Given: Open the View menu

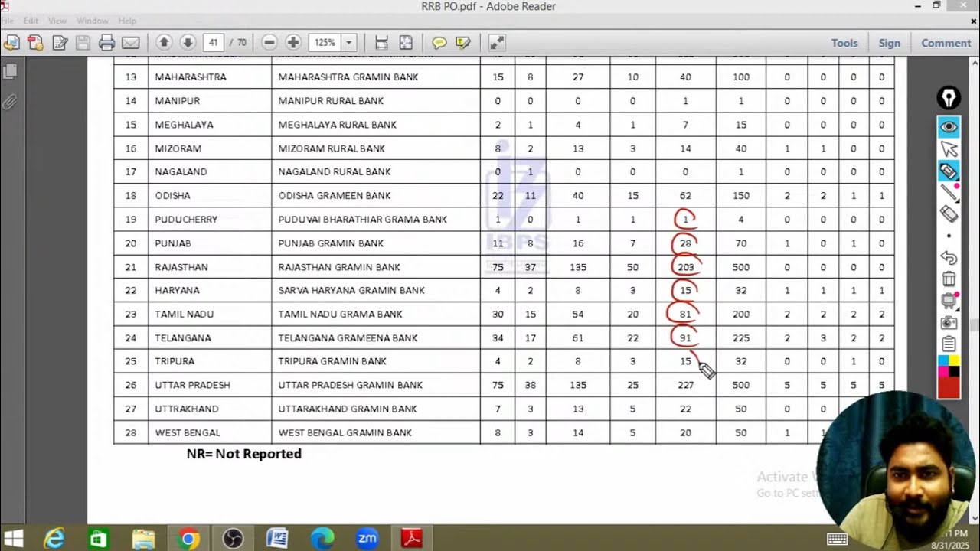Looking at the screenshot, I should [x=57, y=21].
